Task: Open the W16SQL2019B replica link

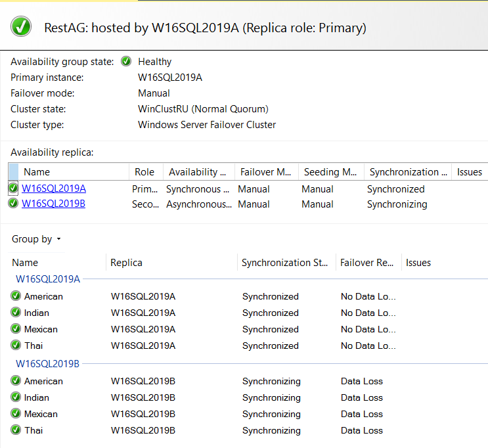Action: [x=54, y=204]
